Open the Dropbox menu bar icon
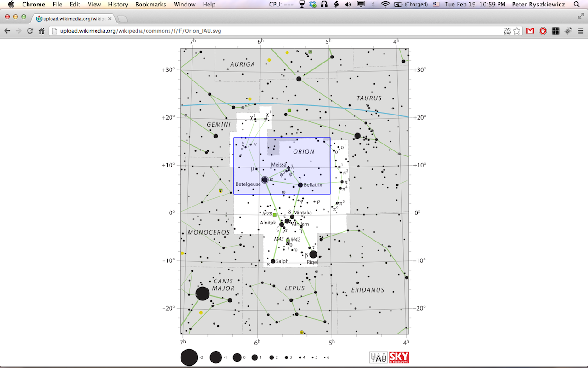 point(313,4)
